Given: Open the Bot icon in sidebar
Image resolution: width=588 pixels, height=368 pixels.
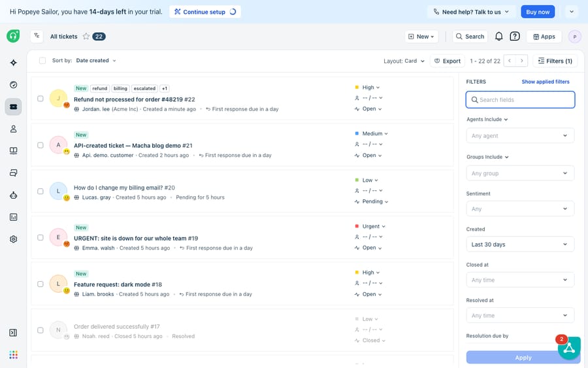Looking at the screenshot, I should pyautogui.click(x=14, y=195).
